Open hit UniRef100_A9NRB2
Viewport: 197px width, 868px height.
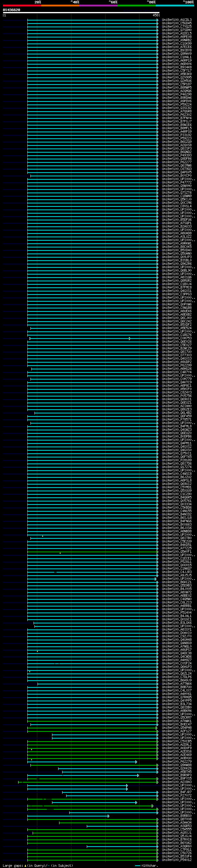pyautogui.click(x=177, y=40)
